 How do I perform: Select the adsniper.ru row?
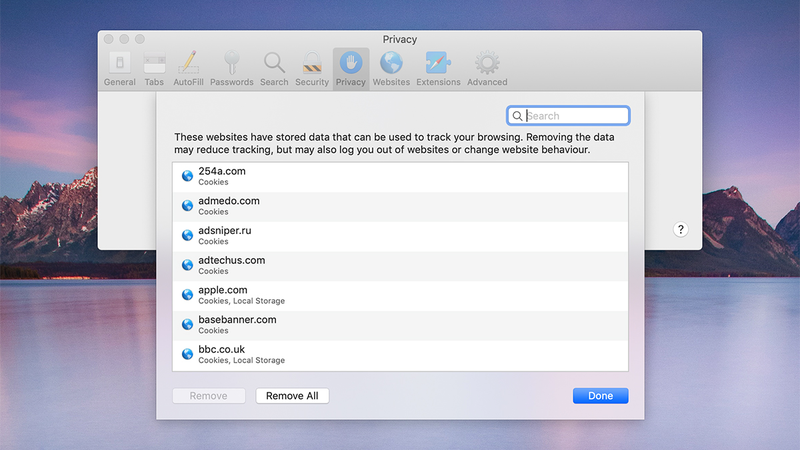pyautogui.click(x=401, y=236)
